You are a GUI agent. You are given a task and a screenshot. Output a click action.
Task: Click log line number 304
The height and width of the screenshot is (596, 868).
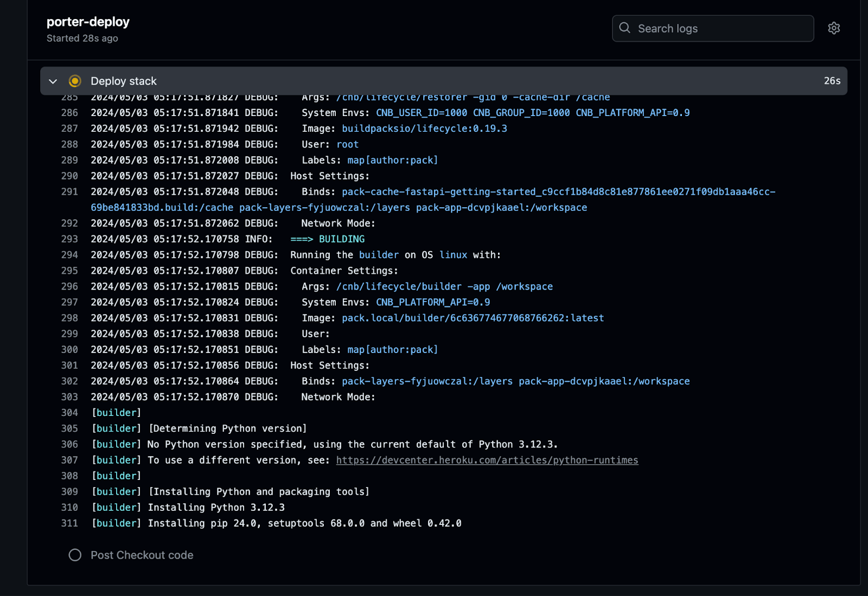pos(69,413)
